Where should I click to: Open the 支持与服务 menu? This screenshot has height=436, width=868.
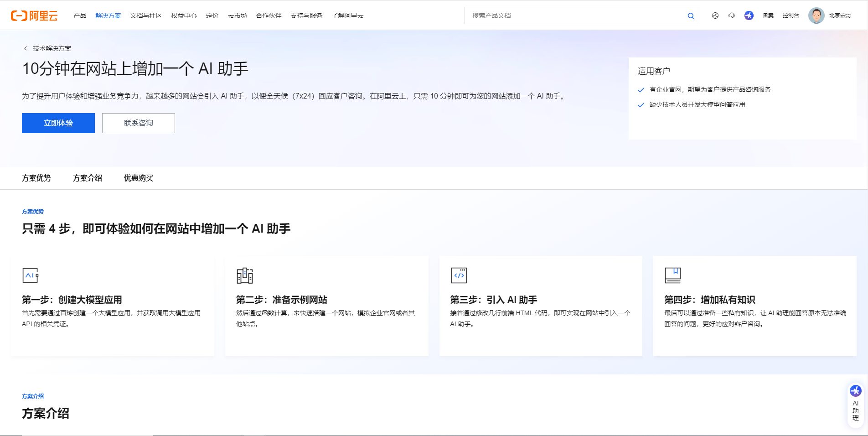(306, 16)
